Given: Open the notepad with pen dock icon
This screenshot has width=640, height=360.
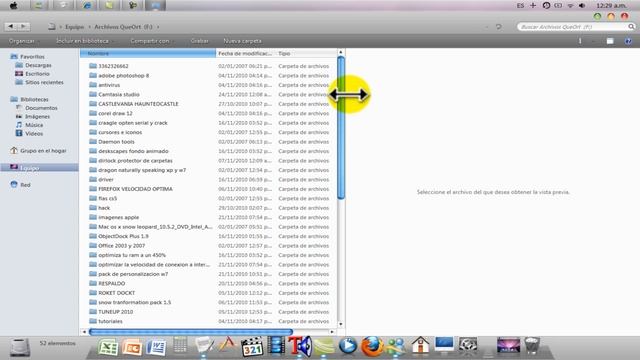Looking at the screenshot, I should click(204, 345).
